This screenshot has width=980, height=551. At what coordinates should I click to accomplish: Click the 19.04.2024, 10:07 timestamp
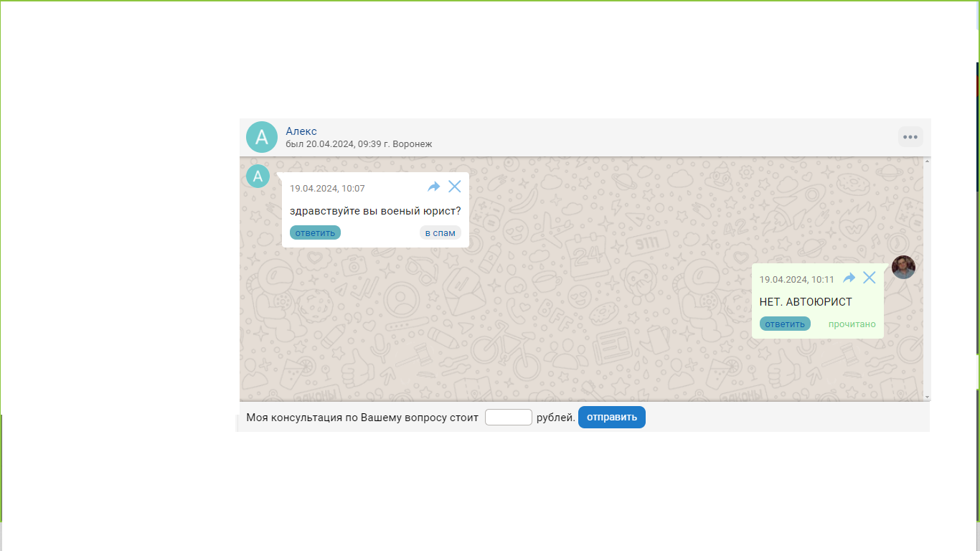click(x=327, y=189)
